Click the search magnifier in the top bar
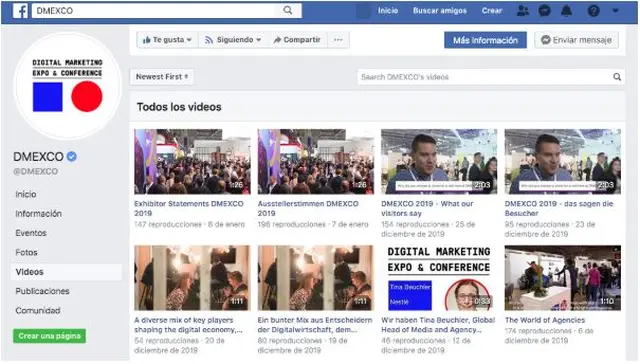Screen dimensions: 640x364 pyautogui.click(x=288, y=11)
